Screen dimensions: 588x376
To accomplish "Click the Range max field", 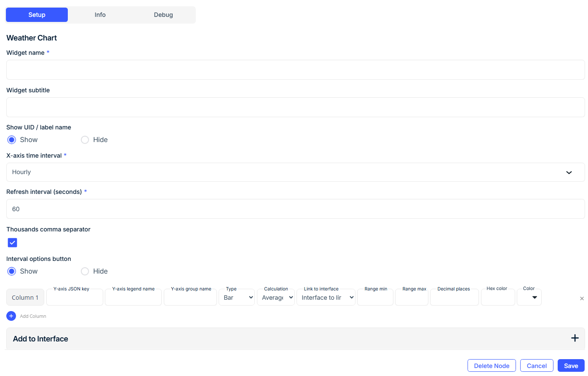I will 412,297.
